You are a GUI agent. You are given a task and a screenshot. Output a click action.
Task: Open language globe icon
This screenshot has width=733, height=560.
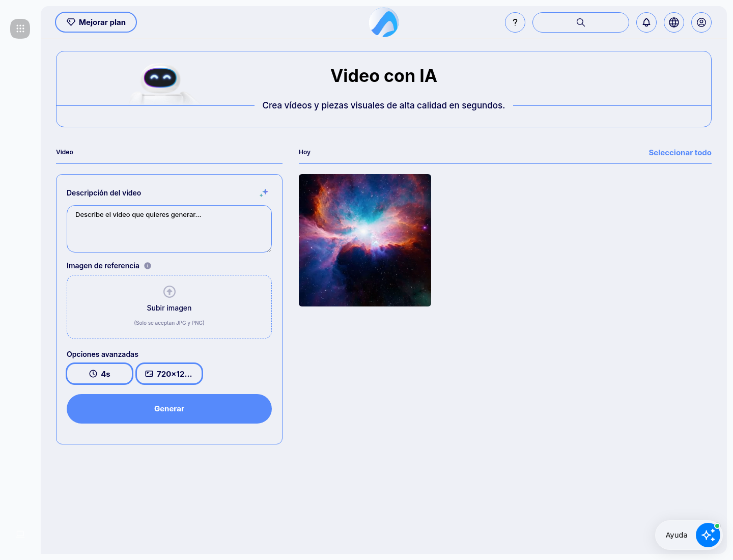[674, 22]
